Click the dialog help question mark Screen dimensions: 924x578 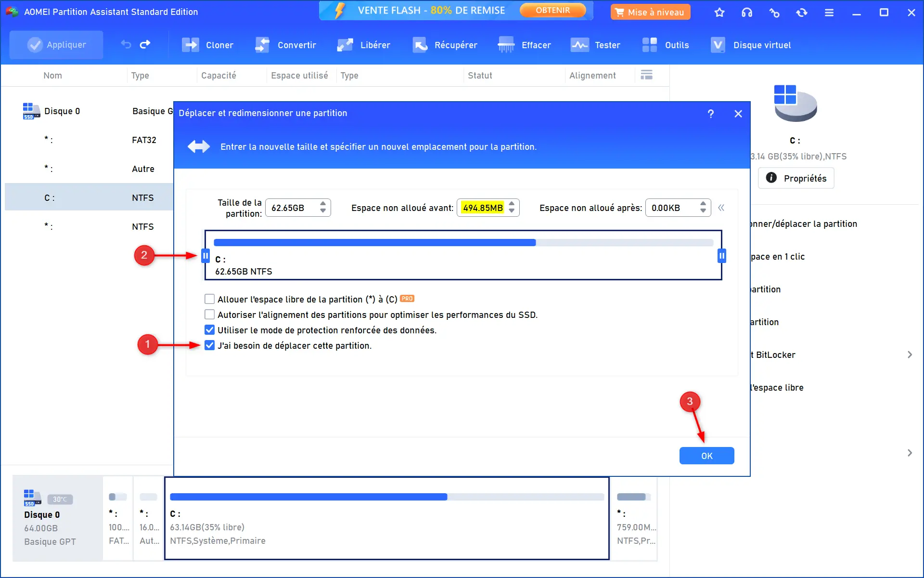[711, 114]
